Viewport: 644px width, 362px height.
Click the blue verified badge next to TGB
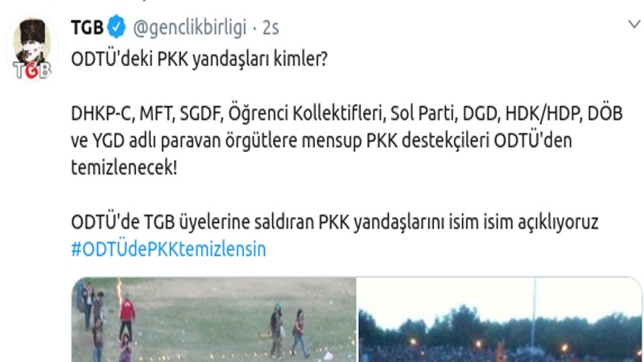coord(117,27)
